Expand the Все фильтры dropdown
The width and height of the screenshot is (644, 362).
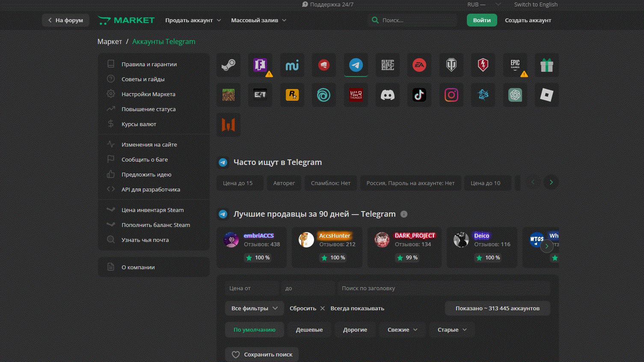coord(255,308)
